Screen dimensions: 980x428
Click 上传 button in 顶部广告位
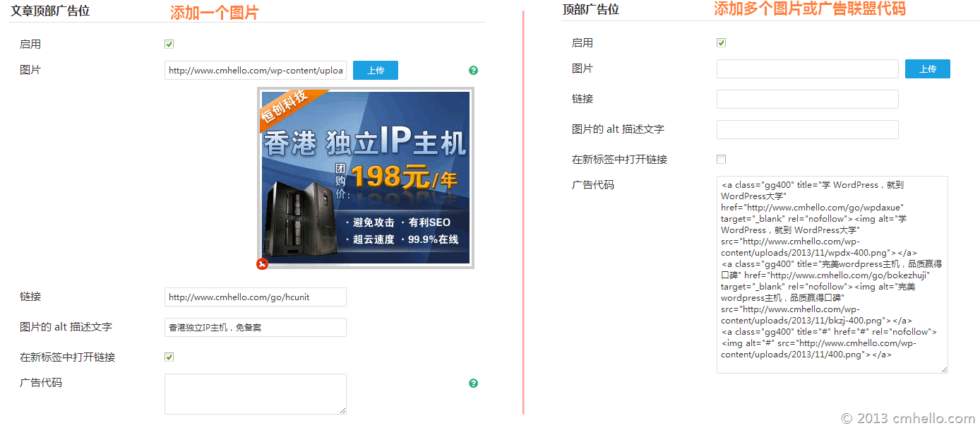(928, 69)
